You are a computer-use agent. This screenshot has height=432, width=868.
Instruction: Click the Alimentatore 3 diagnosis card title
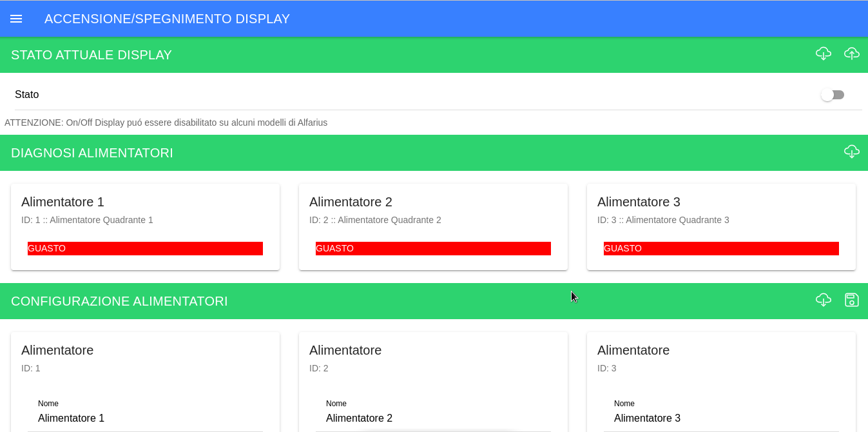[x=639, y=202]
